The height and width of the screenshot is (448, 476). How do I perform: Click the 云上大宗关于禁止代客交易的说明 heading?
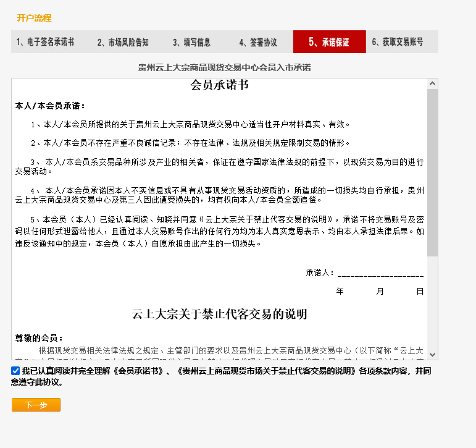(x=220, y=314)
